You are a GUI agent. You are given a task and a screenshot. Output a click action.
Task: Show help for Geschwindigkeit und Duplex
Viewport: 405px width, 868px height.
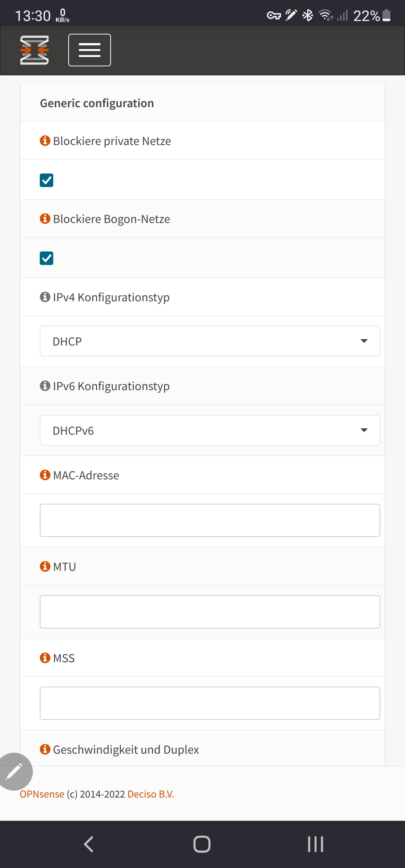coord(45,749)
